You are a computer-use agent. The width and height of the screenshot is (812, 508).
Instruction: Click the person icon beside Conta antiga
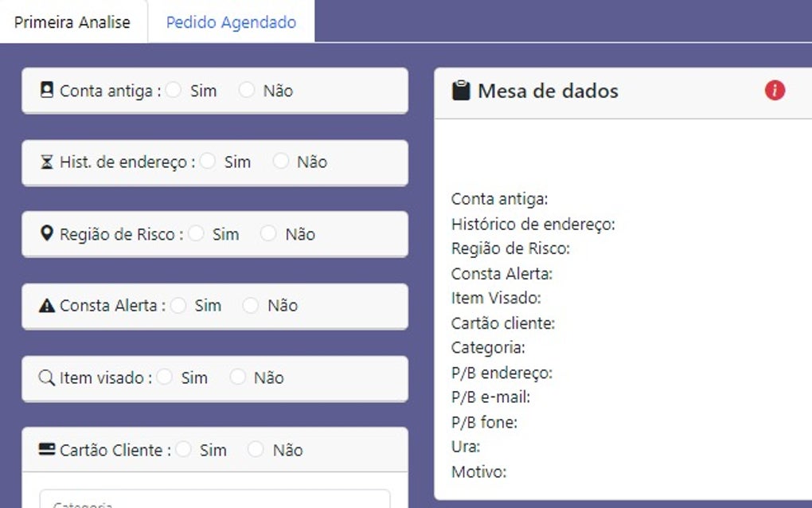(x=48, y=90)
